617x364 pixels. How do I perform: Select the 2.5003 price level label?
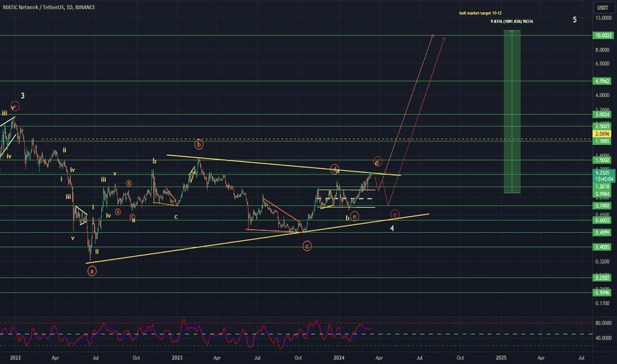(603, 126)
